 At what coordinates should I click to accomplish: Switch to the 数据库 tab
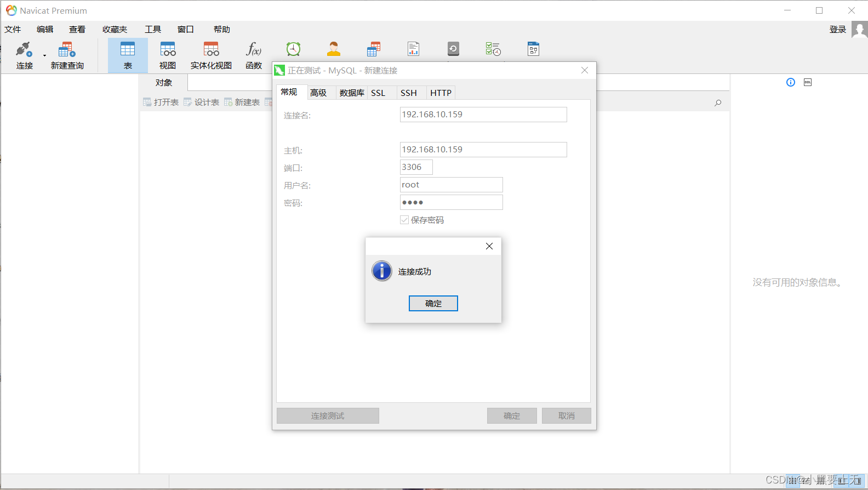pos(352,93)
